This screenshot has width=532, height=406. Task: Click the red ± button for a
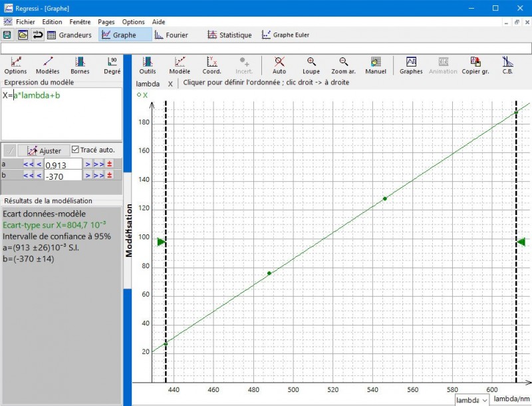(x=109, y=164)
